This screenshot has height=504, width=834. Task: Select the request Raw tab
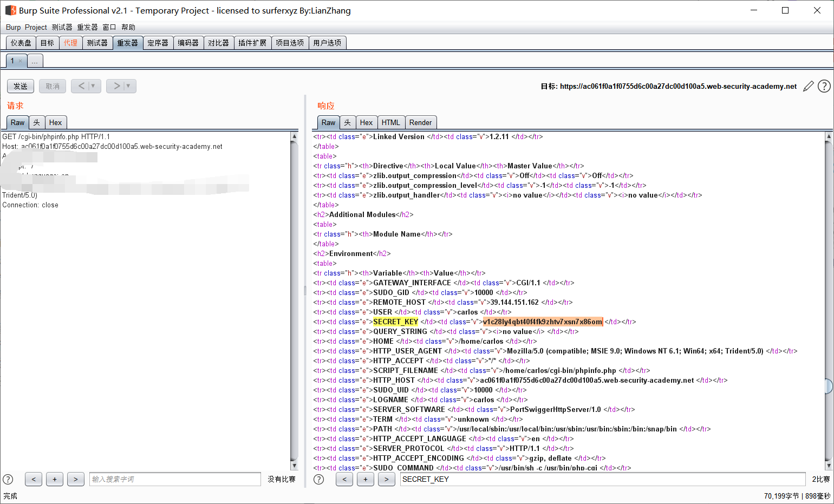18,122
